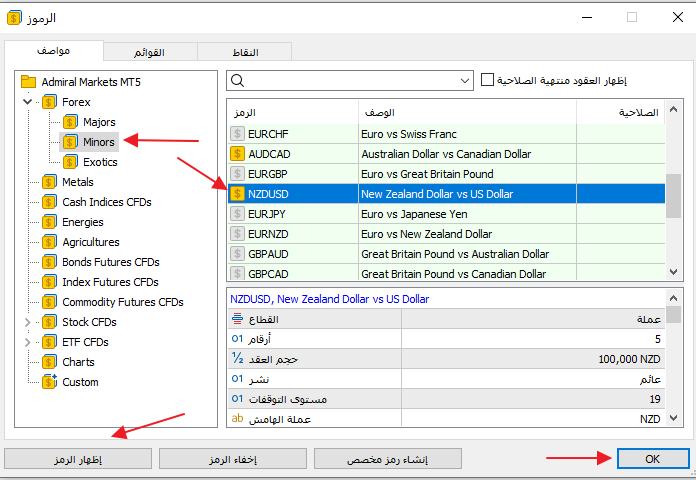Click the gray dollar icon beside EURCHF
The image size is (696, 480).
(237, 134)
